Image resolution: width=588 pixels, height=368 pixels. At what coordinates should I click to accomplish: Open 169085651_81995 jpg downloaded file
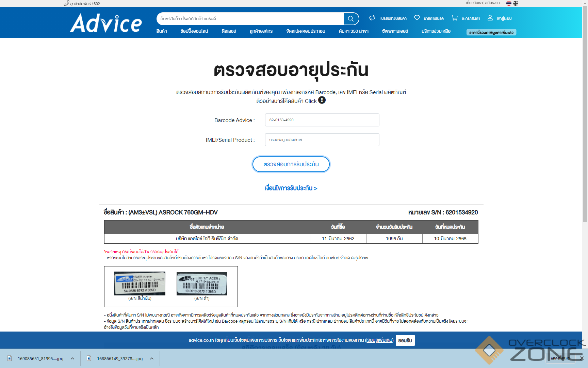coord(40,358)
